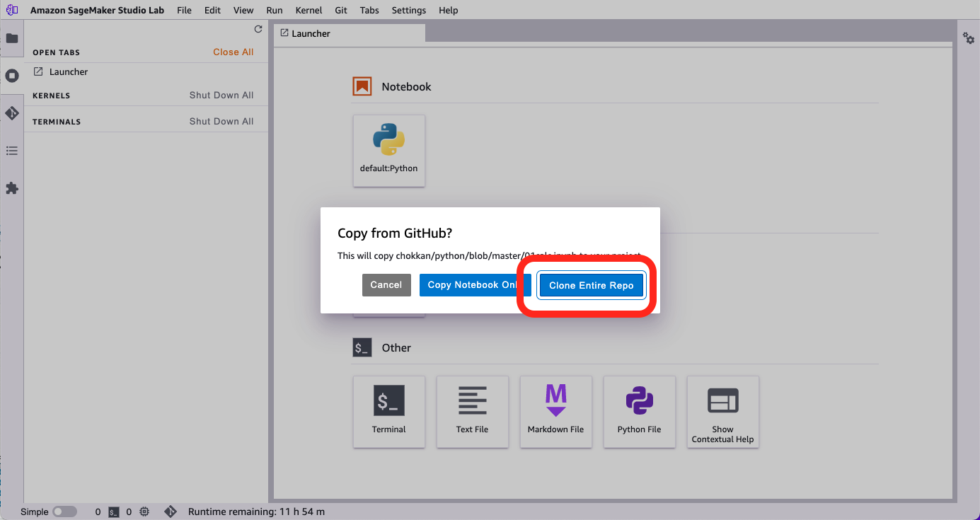Viewport: 980px width, 520px height.
Task: Click the Other section heading
Action: (396, 348)
